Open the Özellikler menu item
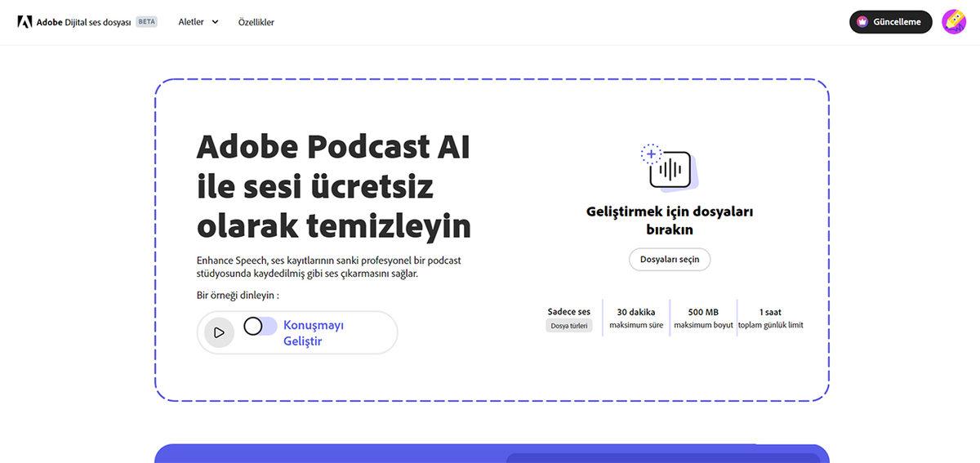This screenshot has width=980, height=463. (x=256, y=22)
